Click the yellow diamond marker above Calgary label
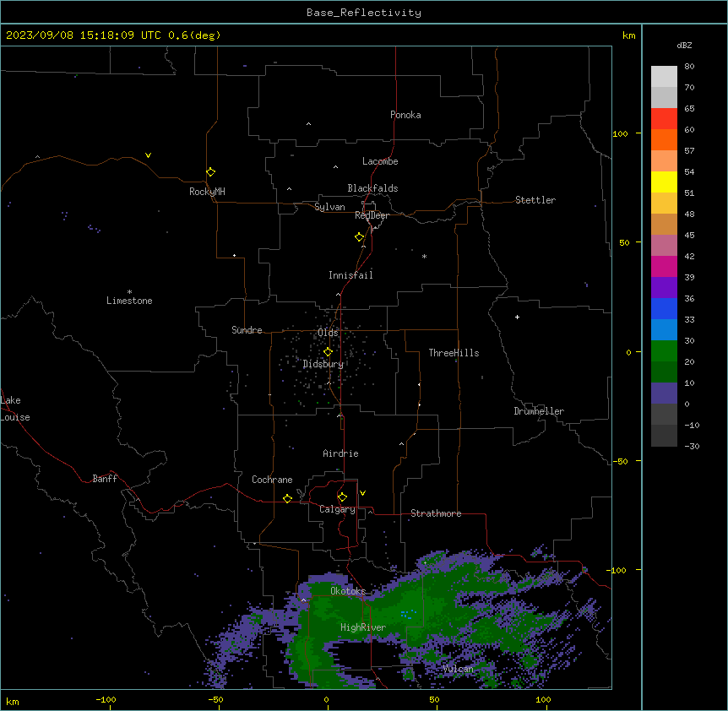This screenshot has height=711, width=728. (x=342, y=497)
